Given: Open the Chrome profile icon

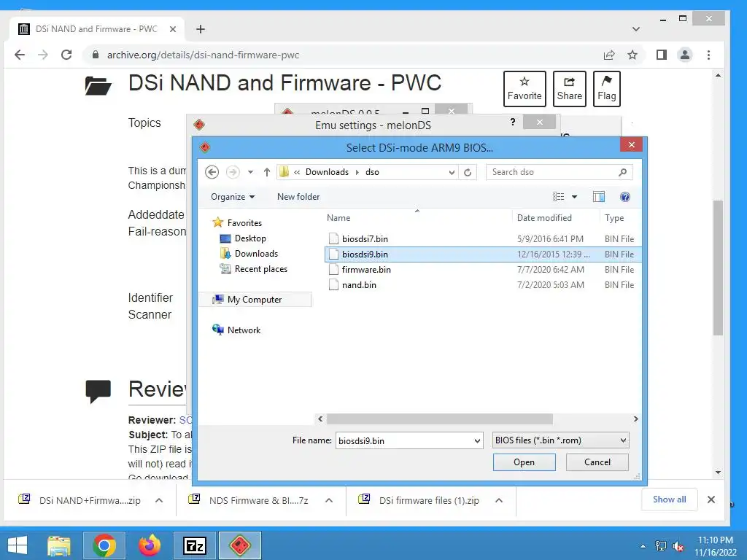Looking at the screenshot, I should coord(685,55).
